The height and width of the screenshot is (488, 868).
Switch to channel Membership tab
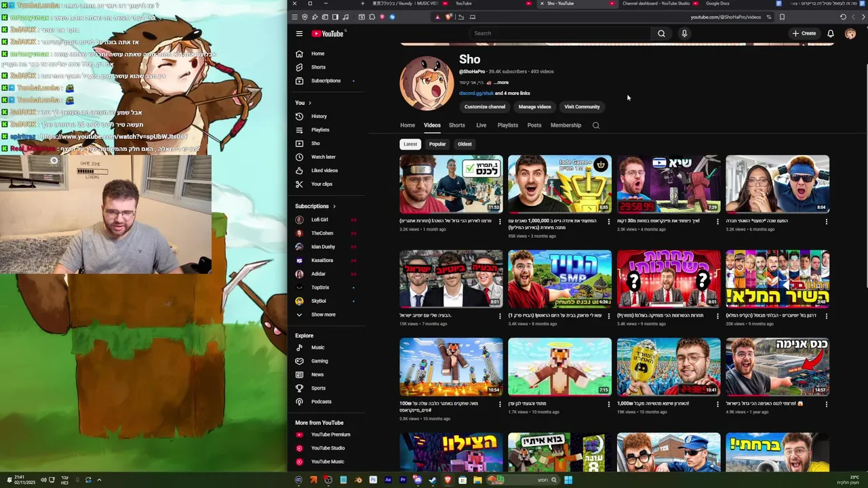[x=566, y=125]
